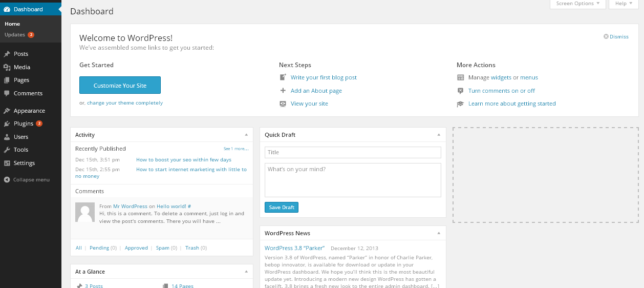Click the Plugins plug icon
644x288 pixels.
coord(7,124)
